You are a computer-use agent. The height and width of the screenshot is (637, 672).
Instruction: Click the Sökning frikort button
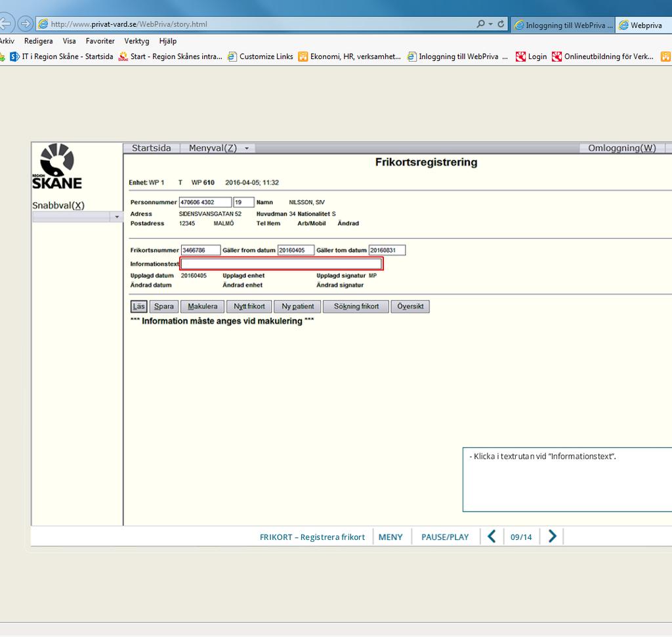click(356, 306)
